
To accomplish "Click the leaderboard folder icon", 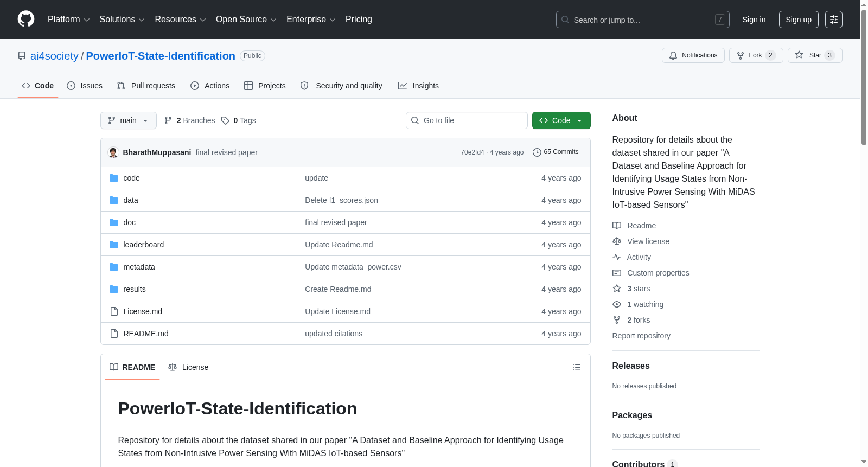I will coord(114,245).
